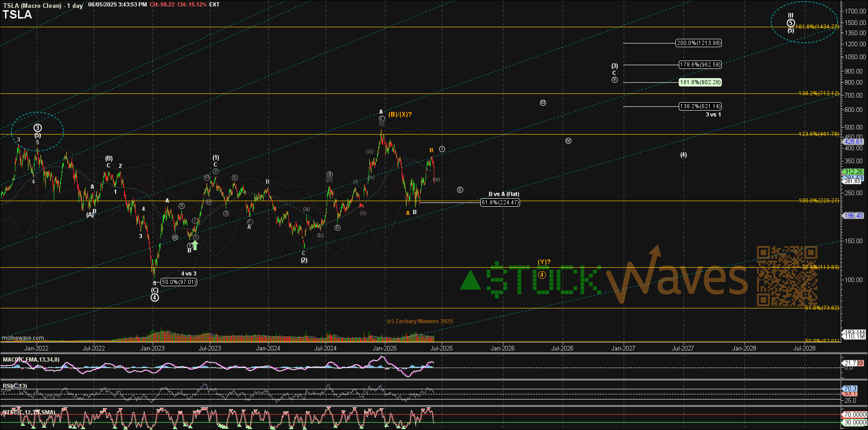
Task: Click the green up arrow near wave B
Action: coord(195,245)
